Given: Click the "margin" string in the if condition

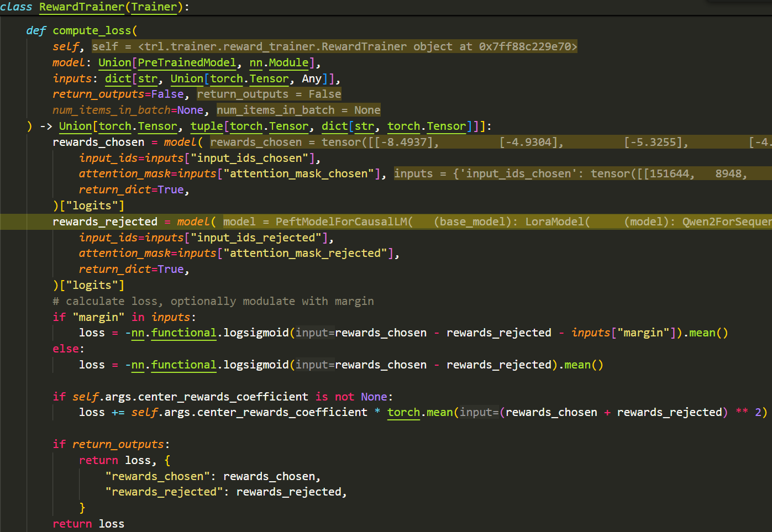Looking at the screenshot, I should 98,317.
